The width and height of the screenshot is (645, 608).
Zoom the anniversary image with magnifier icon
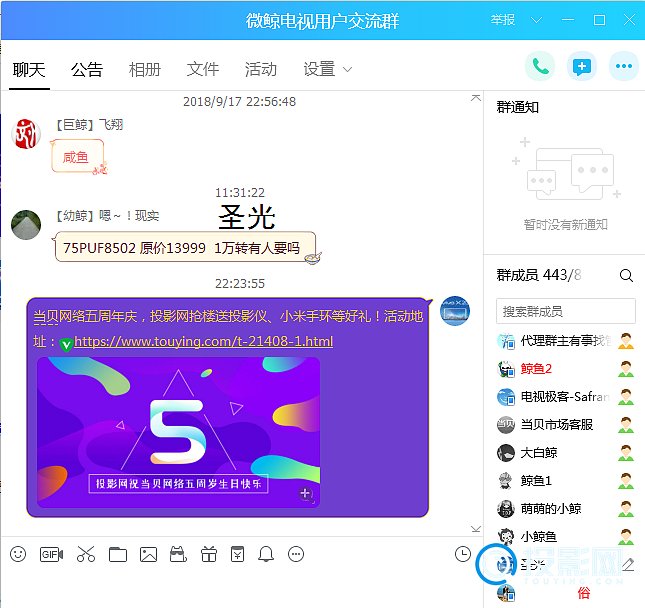click(306, 494)
